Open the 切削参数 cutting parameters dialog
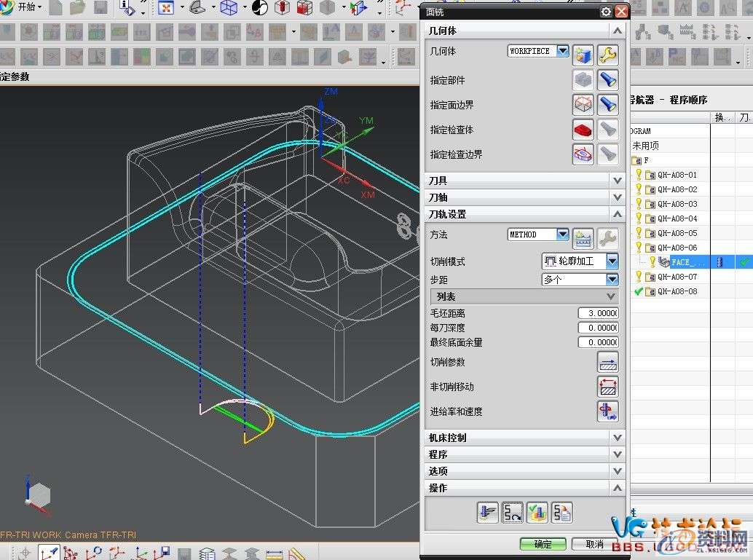The width and height of the screenshot is (753, 560). pos(608,361)
